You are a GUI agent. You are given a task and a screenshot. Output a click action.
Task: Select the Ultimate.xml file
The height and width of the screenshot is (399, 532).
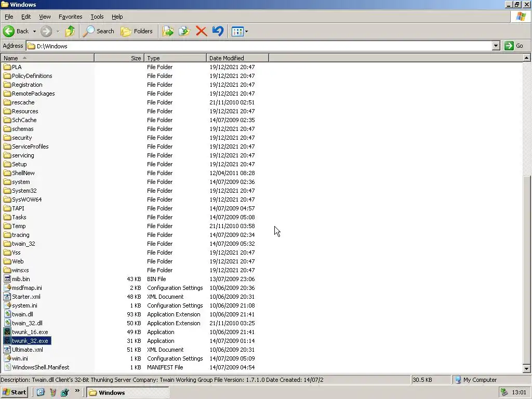tap(23, 350)
